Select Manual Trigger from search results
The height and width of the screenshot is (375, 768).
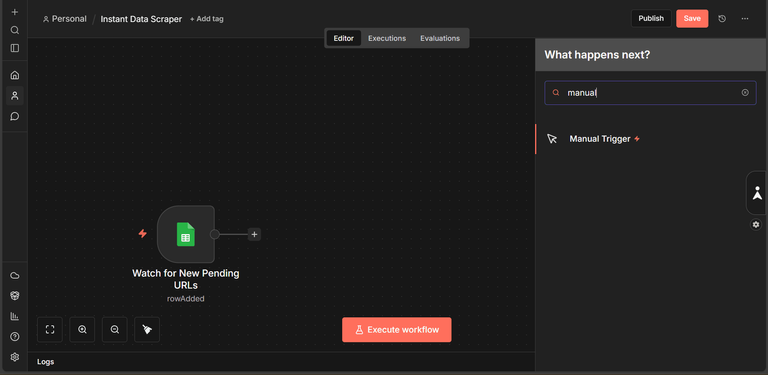[651, 139]
